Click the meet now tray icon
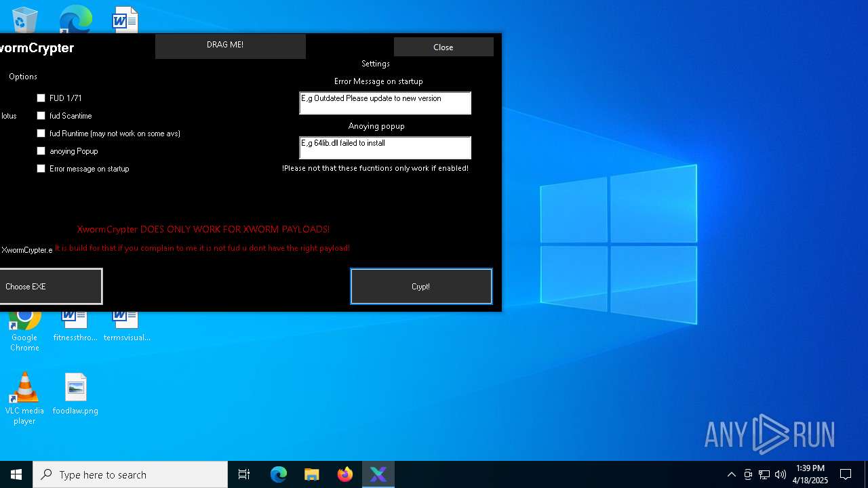868x488 pixels. tap(748, 474)
